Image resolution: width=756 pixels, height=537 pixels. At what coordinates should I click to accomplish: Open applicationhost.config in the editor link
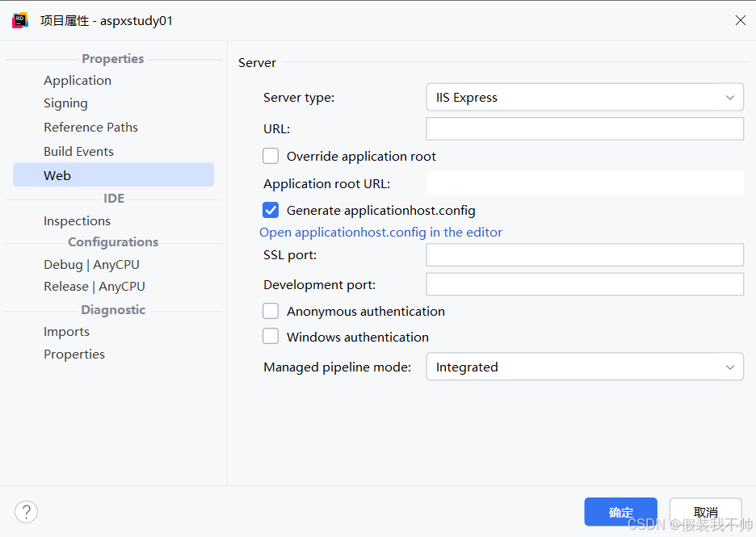pyautogui.click(x=380, y=233)
